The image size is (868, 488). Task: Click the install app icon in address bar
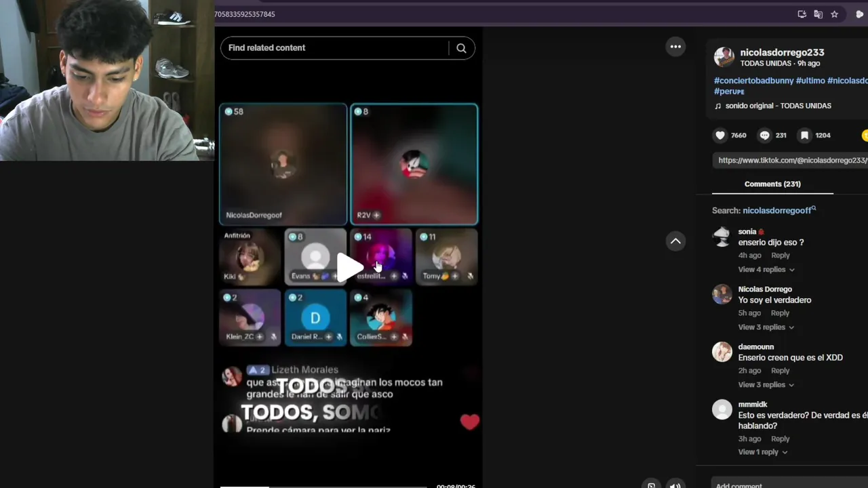[x=802, y=14]
